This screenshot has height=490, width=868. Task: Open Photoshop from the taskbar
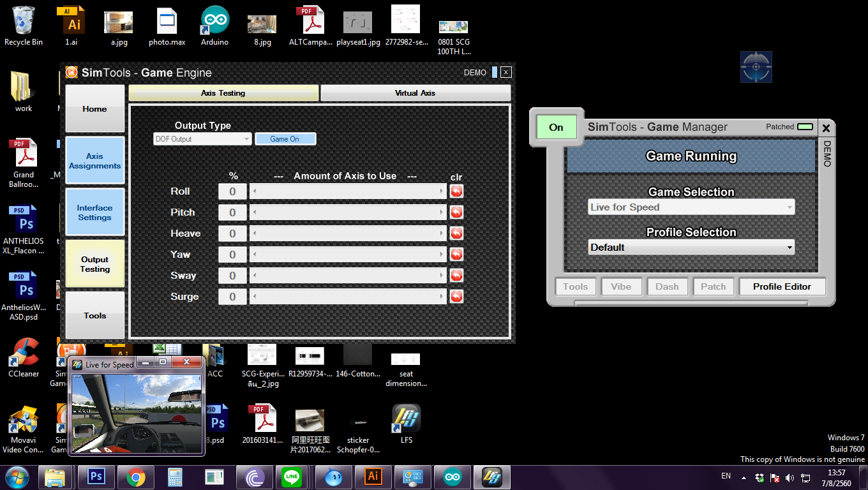(96, 477)
